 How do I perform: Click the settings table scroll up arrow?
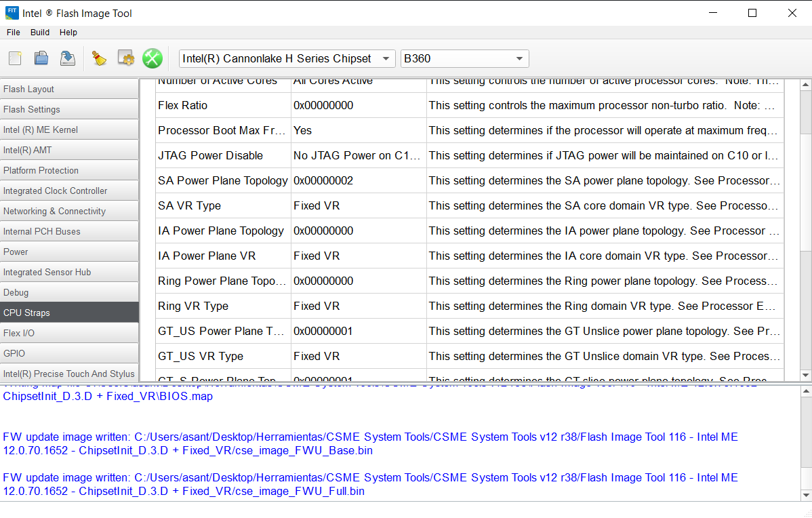(805, 85)
